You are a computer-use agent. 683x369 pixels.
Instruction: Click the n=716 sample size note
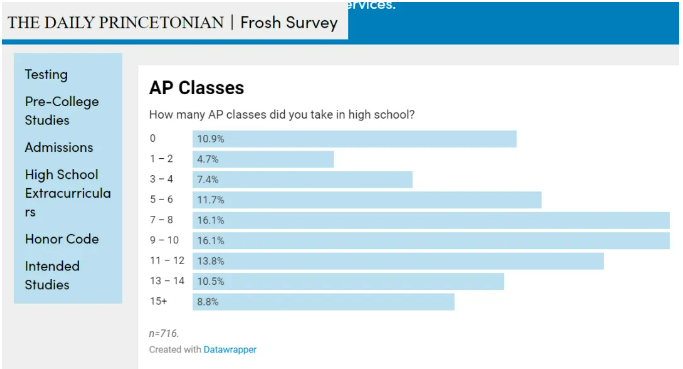point(164,333)
